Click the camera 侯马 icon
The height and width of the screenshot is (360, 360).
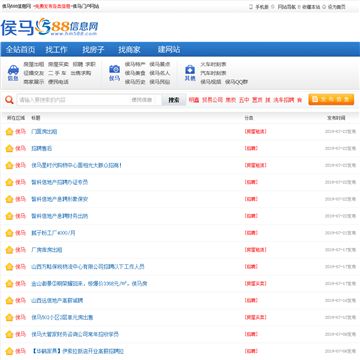(114, 69)
